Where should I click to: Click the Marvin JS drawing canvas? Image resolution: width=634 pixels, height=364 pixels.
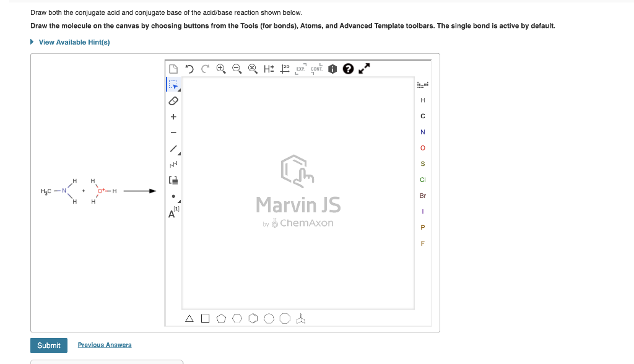(298, 193)
